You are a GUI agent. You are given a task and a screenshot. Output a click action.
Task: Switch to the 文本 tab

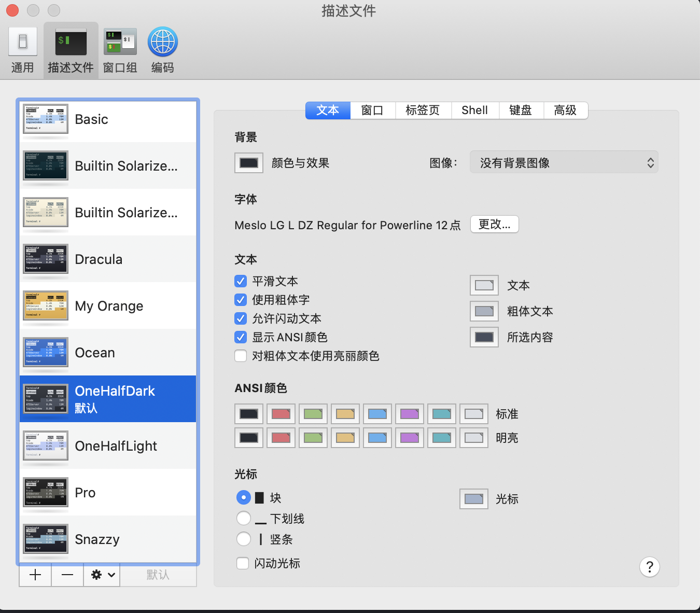coord(328,110)
